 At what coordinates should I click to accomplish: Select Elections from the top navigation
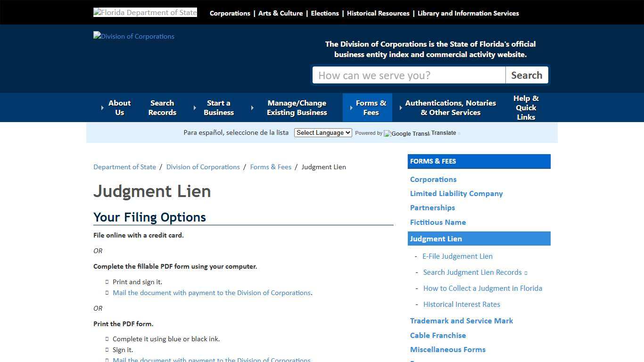click(x=325, y=13)
